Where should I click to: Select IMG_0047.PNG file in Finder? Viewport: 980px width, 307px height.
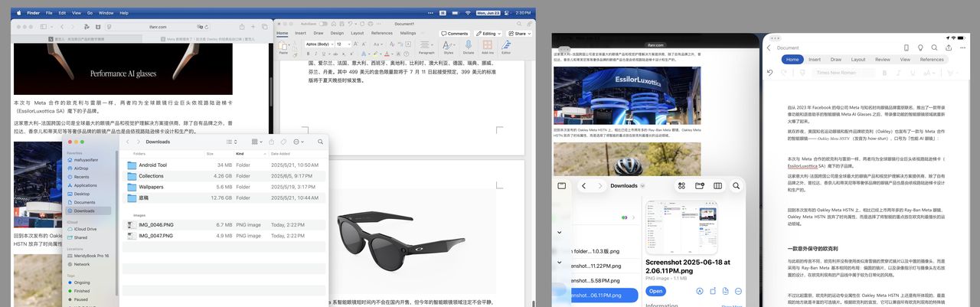[224, 236]
